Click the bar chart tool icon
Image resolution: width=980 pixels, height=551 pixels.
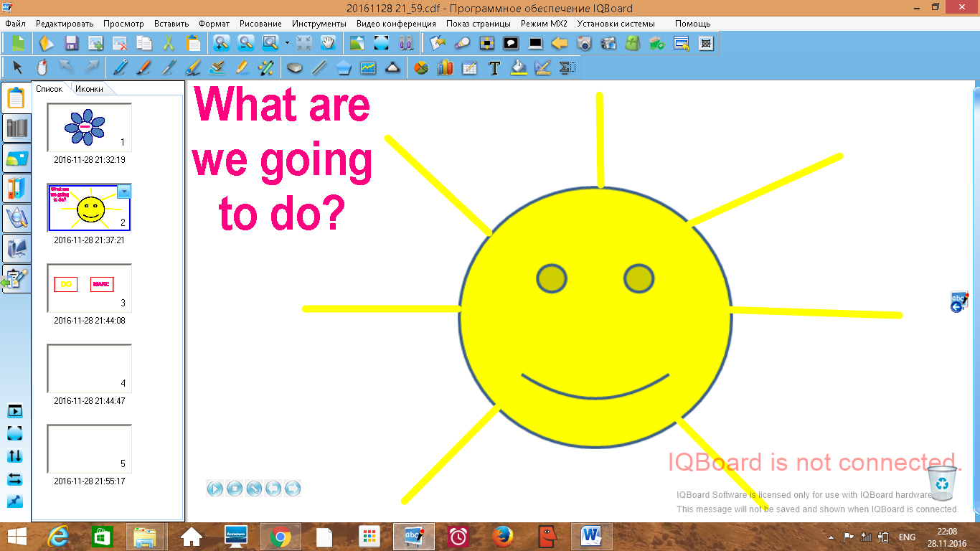(446, 68)
